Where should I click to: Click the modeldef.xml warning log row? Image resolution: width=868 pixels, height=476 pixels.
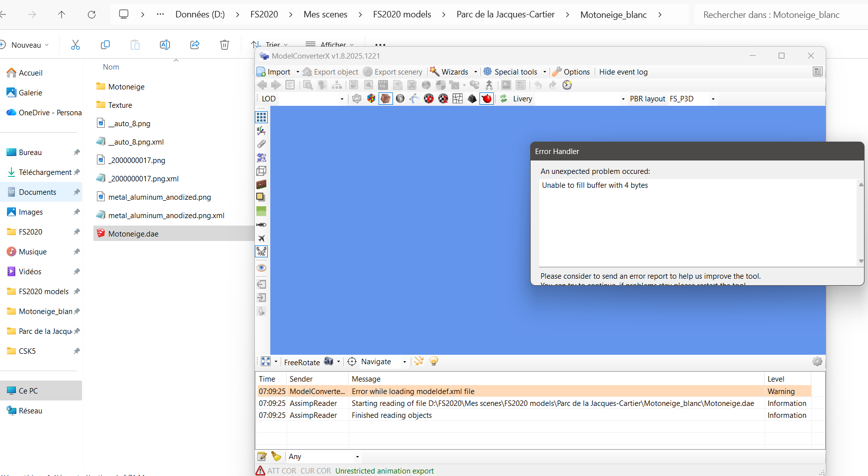pyautogui.click(x=534, y=392)
